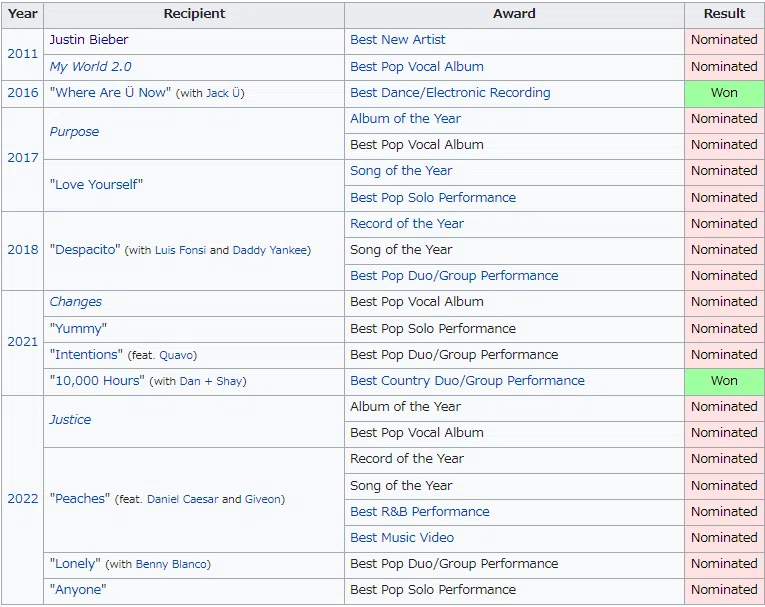The width and height of the screenshot is (765, 607).
Task: Select the Won cell for 10,000 Hours
Action: [724, 381]
